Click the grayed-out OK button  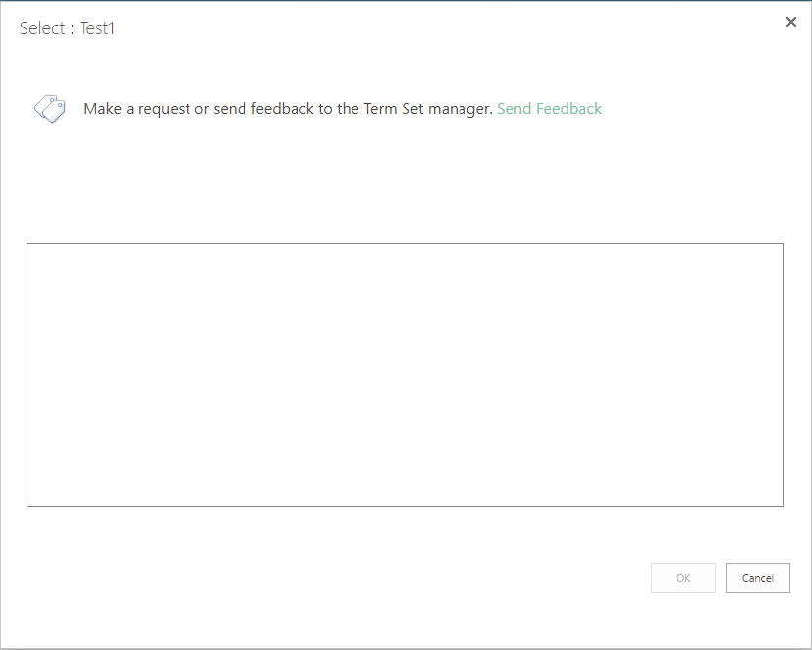tap(683, 578)
